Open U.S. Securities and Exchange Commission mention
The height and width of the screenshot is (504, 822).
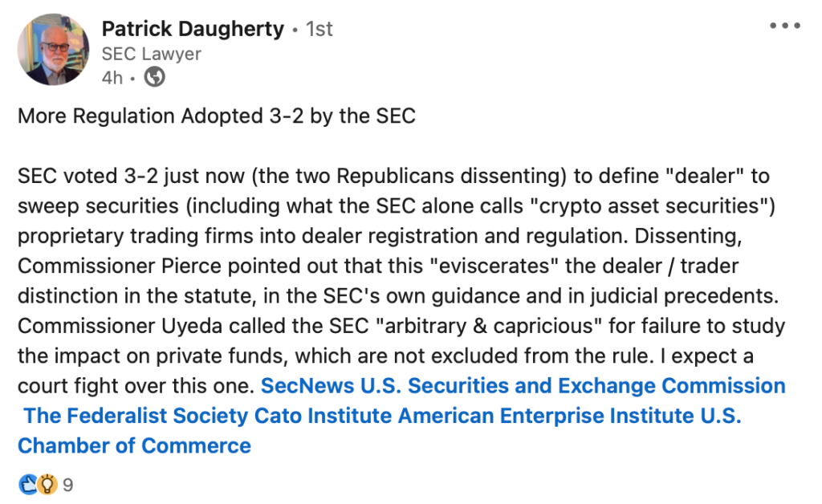pyautogui.click(x=574, y=385)
